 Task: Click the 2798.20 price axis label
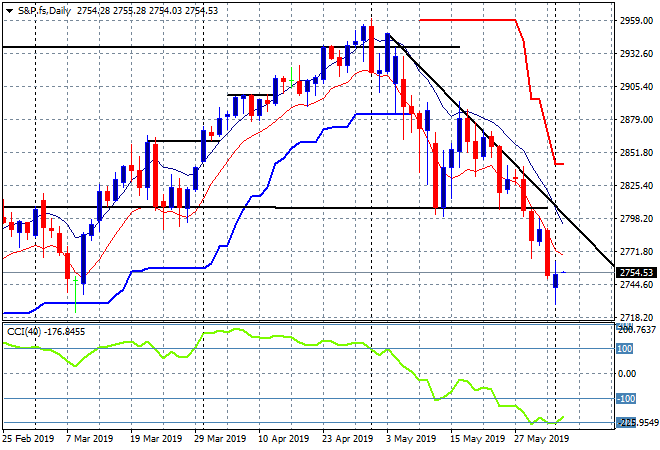pyautogui.click(x=636, y=218)
